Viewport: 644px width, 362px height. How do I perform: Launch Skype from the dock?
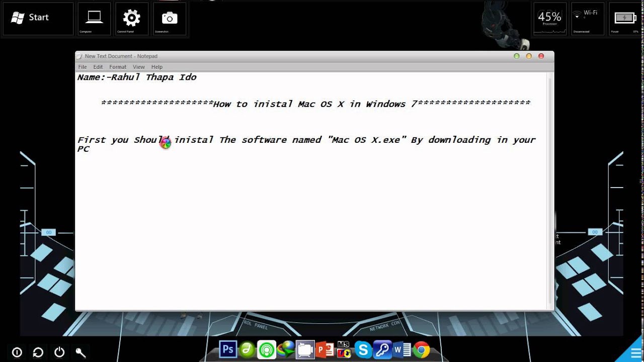[x=363, y=349]
